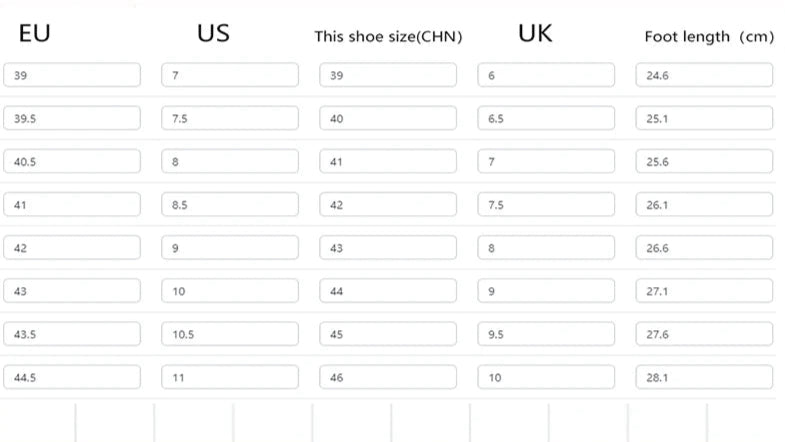Viewport: 785px width, 442px height.
Task: Select the foot length 28.1 field
Action: pos(704,377)
